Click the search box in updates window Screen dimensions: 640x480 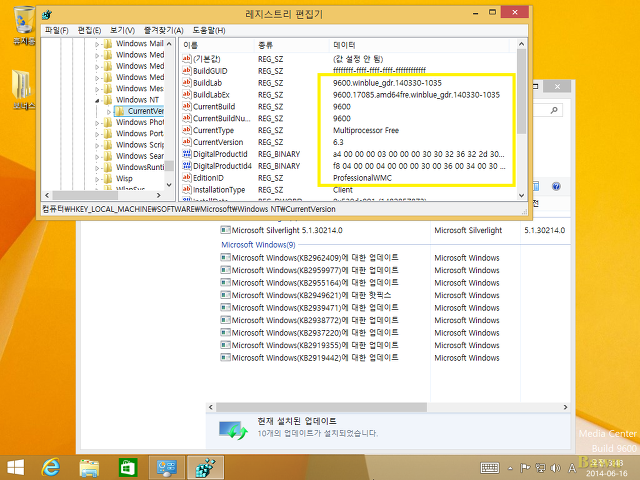pos(548,110)
